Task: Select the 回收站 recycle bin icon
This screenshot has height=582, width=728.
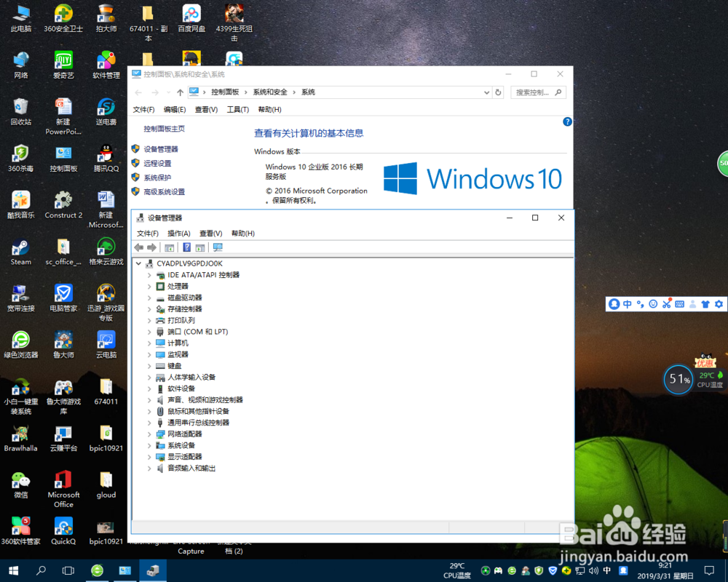Action: click(x=21, y=112)
